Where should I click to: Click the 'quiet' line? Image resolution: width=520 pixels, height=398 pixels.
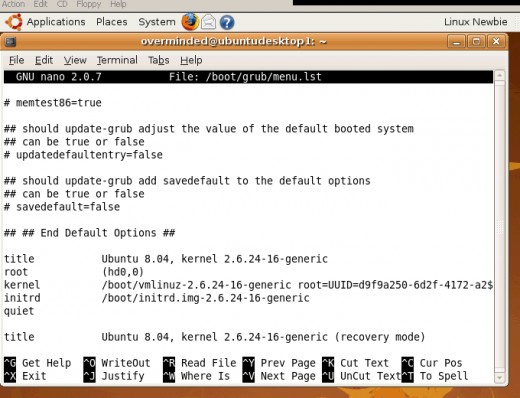click(19, 311)
